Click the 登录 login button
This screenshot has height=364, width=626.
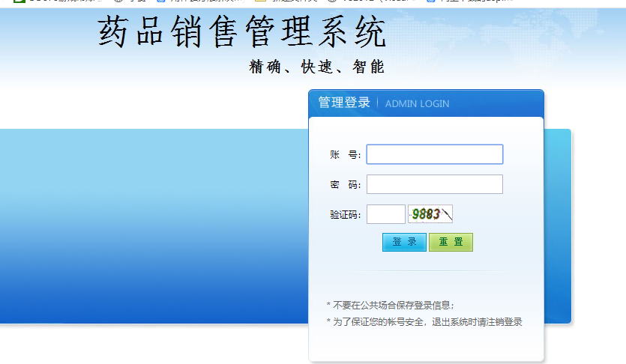pos(404,242)
